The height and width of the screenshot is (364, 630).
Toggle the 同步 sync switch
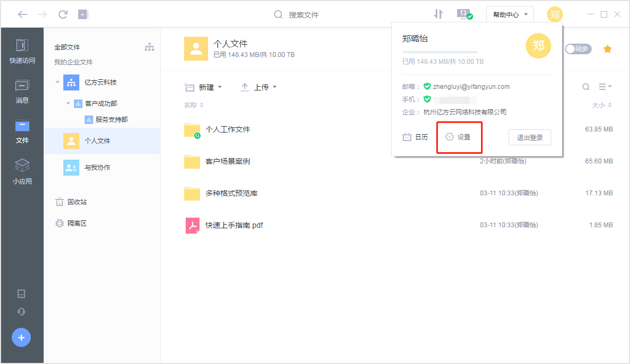pos(578,48)
